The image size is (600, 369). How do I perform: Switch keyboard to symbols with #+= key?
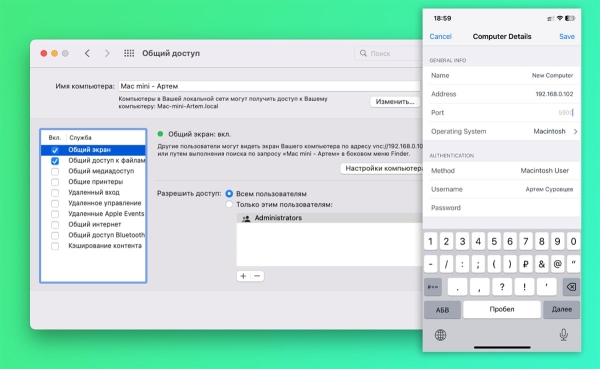coord(433,287)
